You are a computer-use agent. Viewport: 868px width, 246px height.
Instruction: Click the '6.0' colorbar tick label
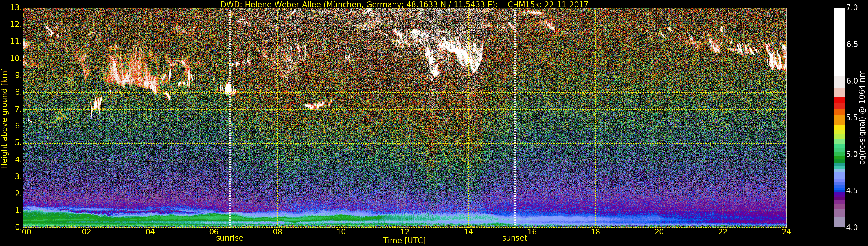coord(852,81)
